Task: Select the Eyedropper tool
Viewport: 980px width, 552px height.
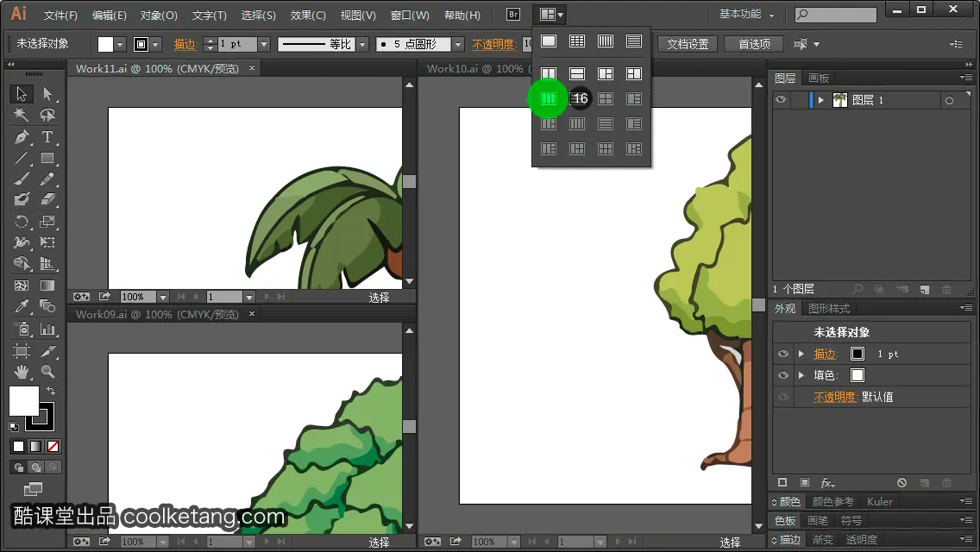Action: click(x=22, y=306)
